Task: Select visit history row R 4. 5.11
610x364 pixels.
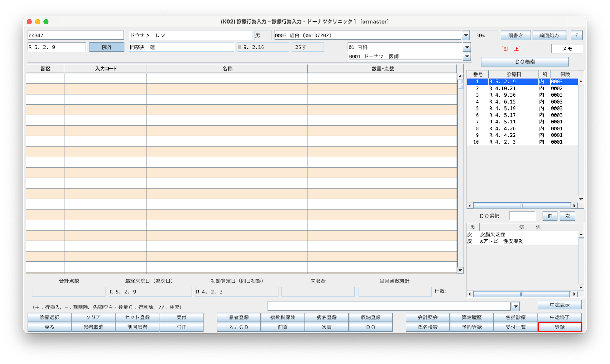Action: (522, 122)
